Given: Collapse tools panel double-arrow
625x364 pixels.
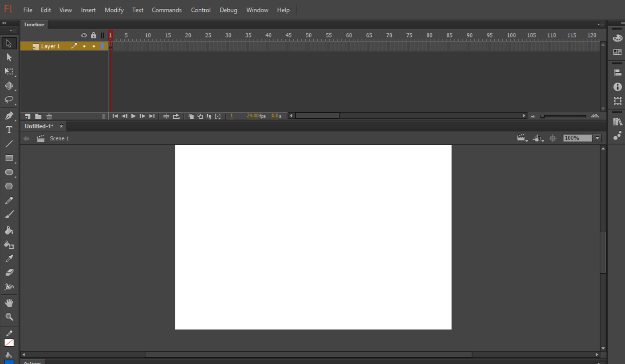Looking at the screenshot, I should (x=4, y=23).
